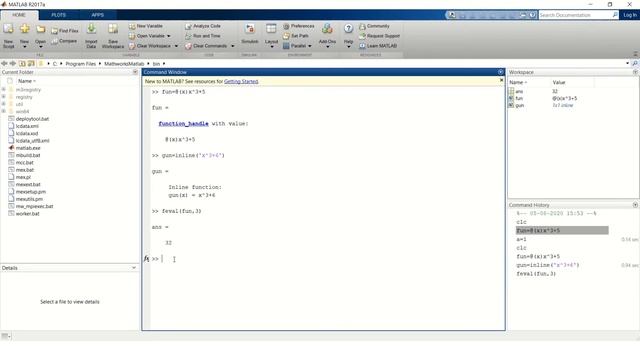640x360 pixels.
Task: Click the function_handle link
Action: click(x=183, y=124)
